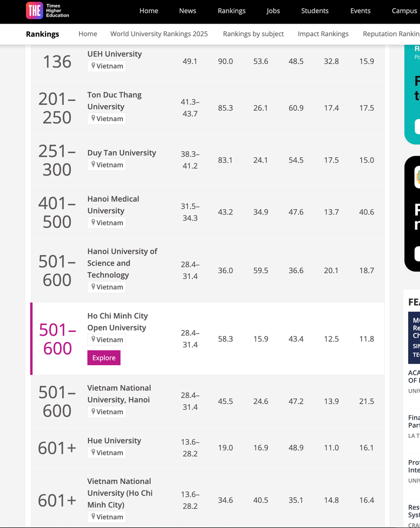Open the Rankings menu in top bar
This screenshot has height=528, width=420.
[232, 11]
